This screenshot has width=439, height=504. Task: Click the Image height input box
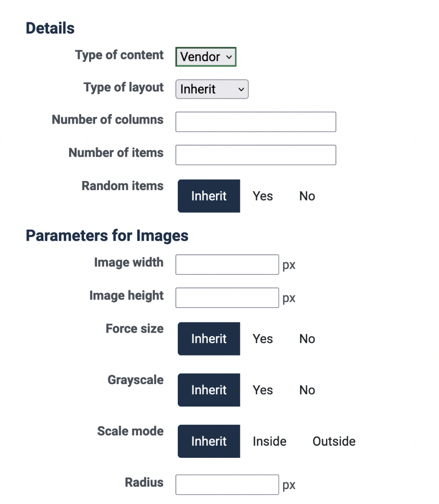click(227, 298)
